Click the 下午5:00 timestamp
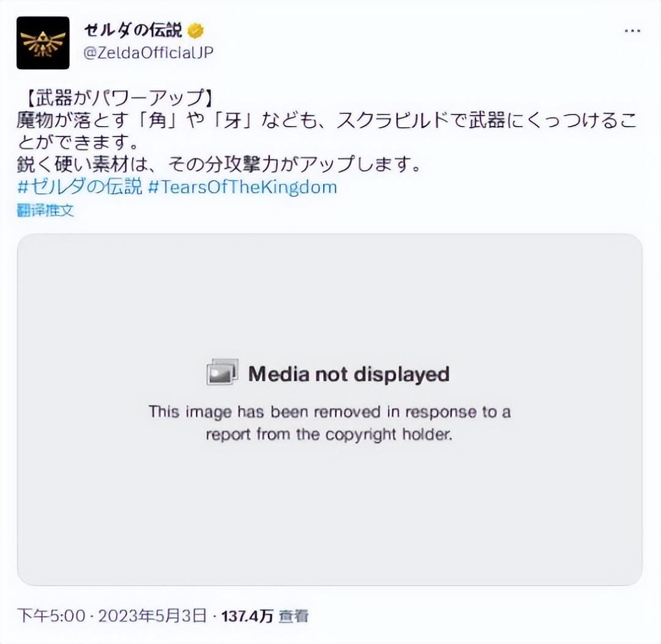Screen dimensions: 661x644 click(x=51, y=616)
